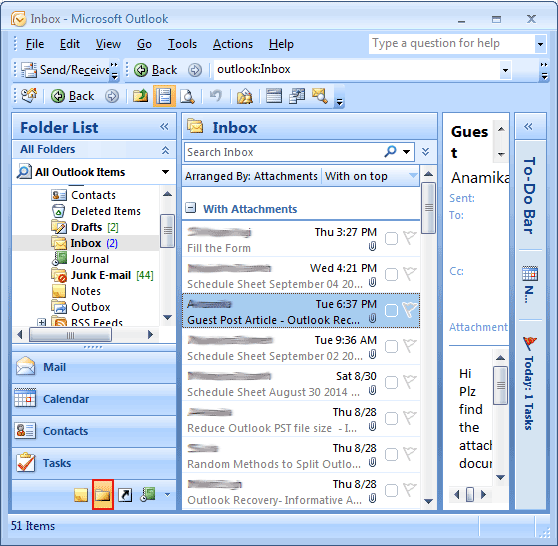Switch to the Contacts pane
Viewport: 558px width, 546px height.
(94, 431)
